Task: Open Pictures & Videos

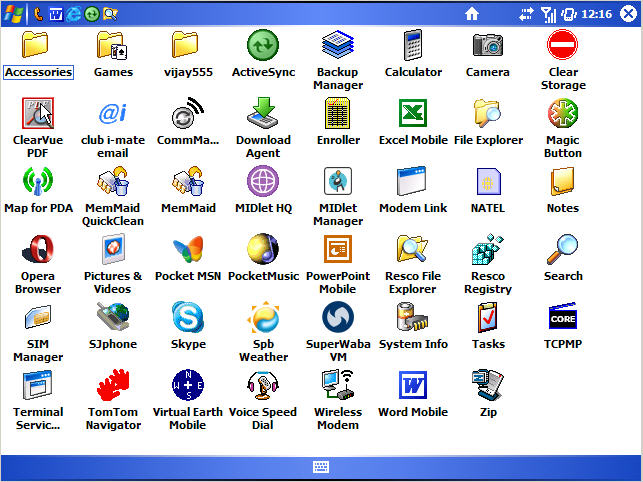Action: click(113, 264)
